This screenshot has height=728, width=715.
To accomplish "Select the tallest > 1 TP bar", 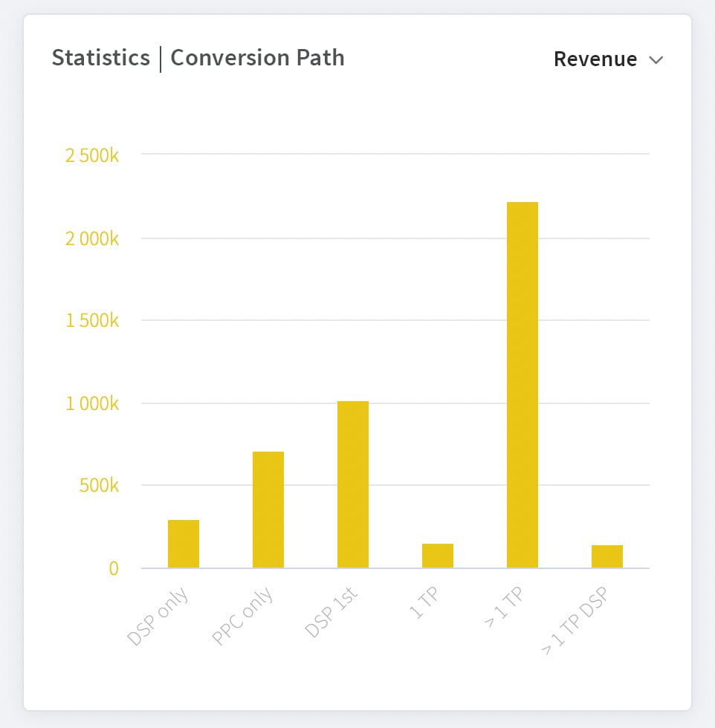I will coord(522,385).
